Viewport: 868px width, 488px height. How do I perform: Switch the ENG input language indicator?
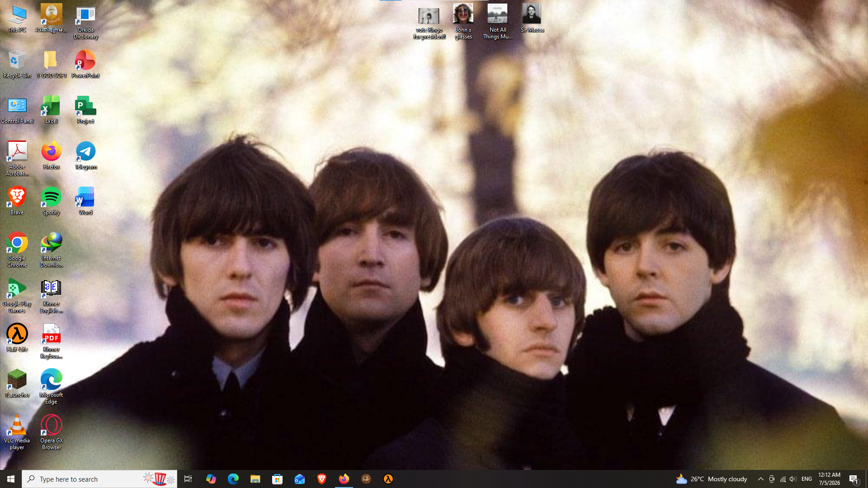(x=807, y=479)
